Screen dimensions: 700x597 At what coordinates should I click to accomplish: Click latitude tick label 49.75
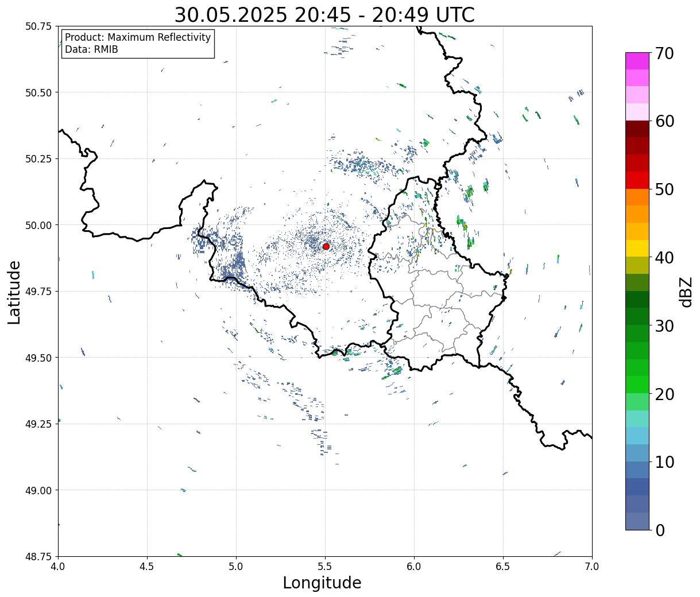coord(38,292)
